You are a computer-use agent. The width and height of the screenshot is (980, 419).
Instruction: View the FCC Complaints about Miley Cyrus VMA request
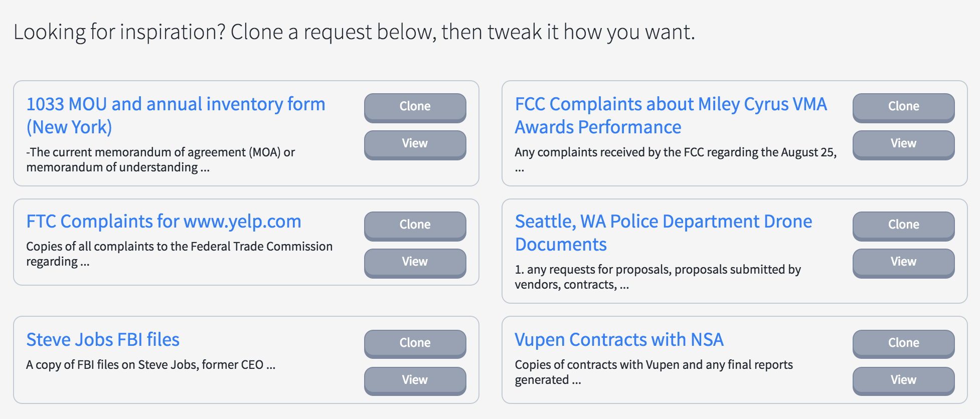[x=903, y=144]
